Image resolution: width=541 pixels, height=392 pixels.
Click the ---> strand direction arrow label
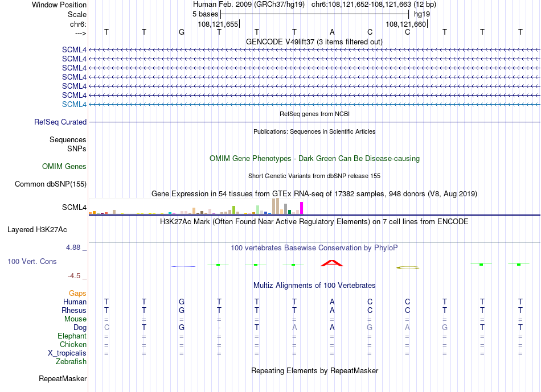80,33
